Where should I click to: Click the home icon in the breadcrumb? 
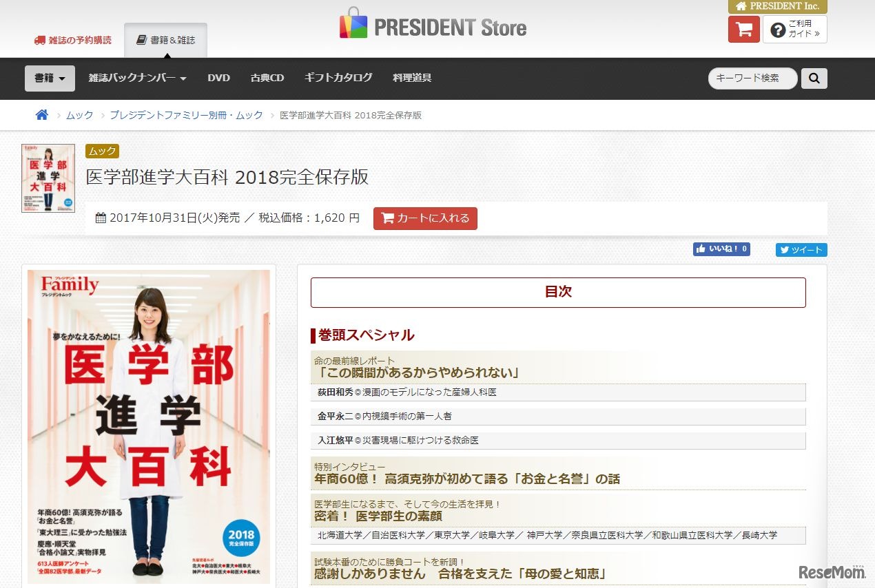click(41, 115)
